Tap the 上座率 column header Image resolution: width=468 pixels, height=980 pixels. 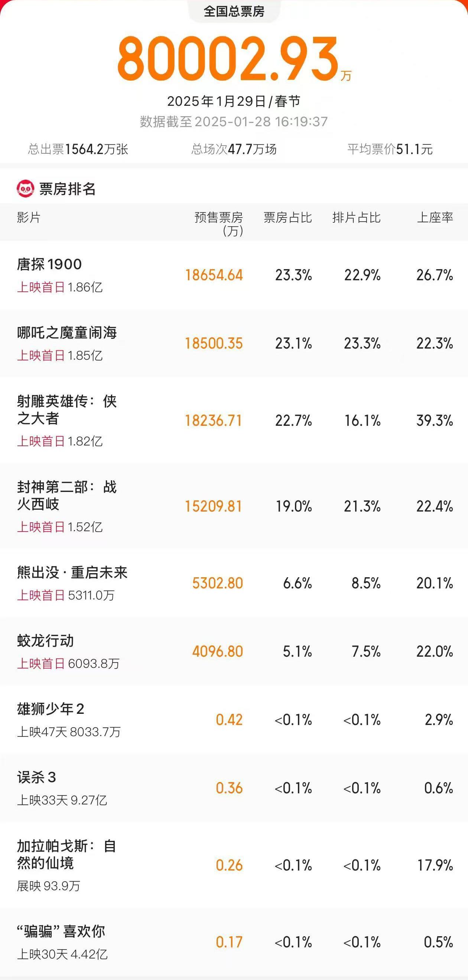[x=435, y=218]
